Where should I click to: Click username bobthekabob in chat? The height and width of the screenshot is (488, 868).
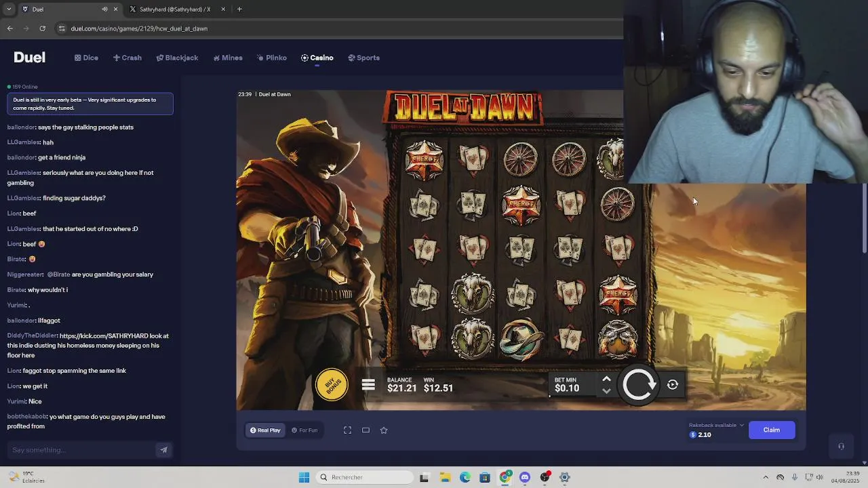27,417
